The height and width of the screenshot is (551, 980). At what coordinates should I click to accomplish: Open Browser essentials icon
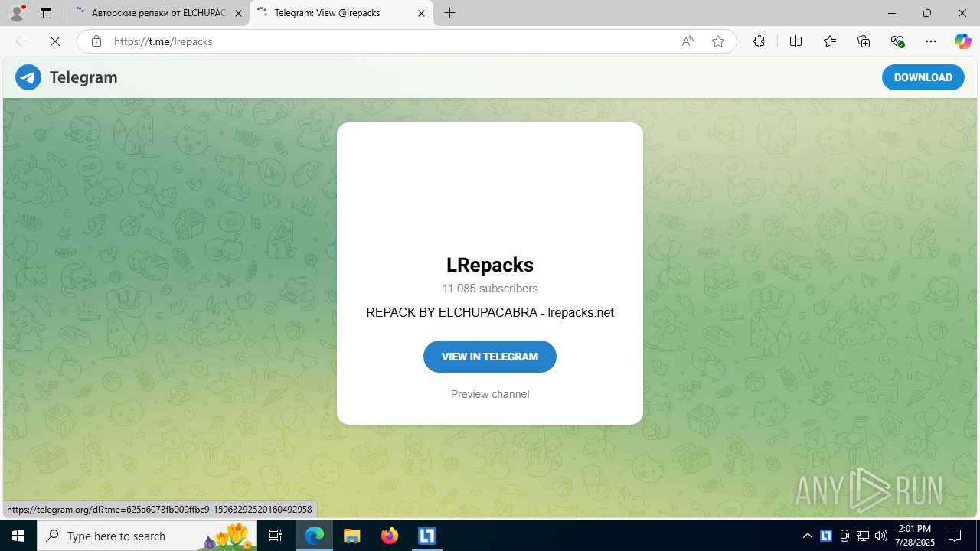(897, 41)
